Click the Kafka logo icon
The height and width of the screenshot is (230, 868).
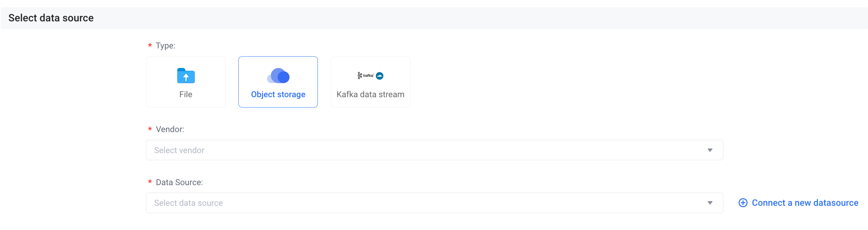366,75
